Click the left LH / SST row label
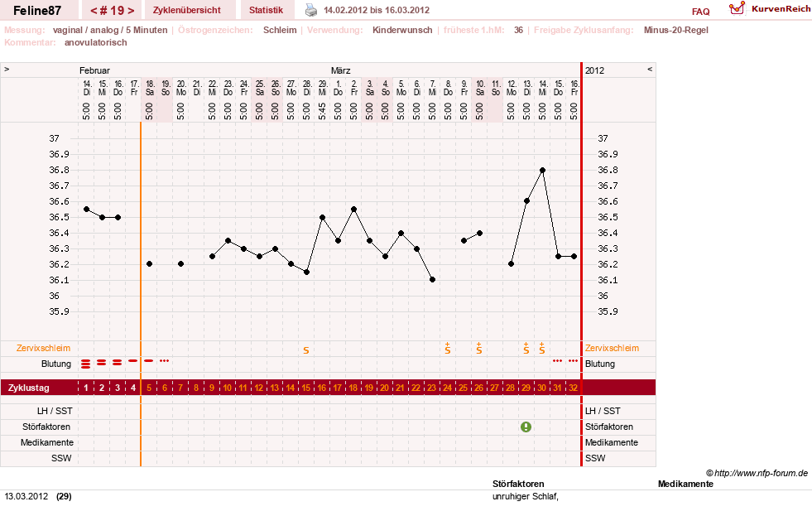Viewport: 812px width, 516px height. pos(55,411)
